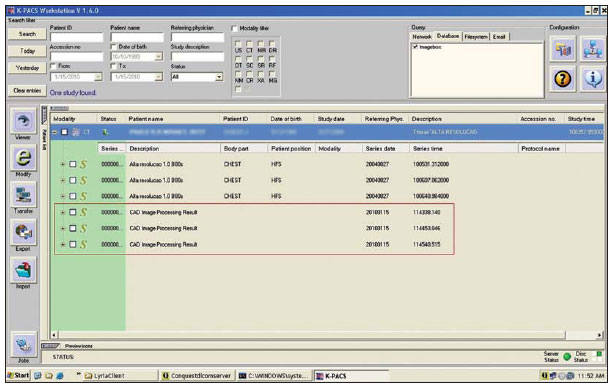The height and width of the screenshot is (390, 614).
Task: Sort by Patient name column header
Action: [x=172, y=119]
